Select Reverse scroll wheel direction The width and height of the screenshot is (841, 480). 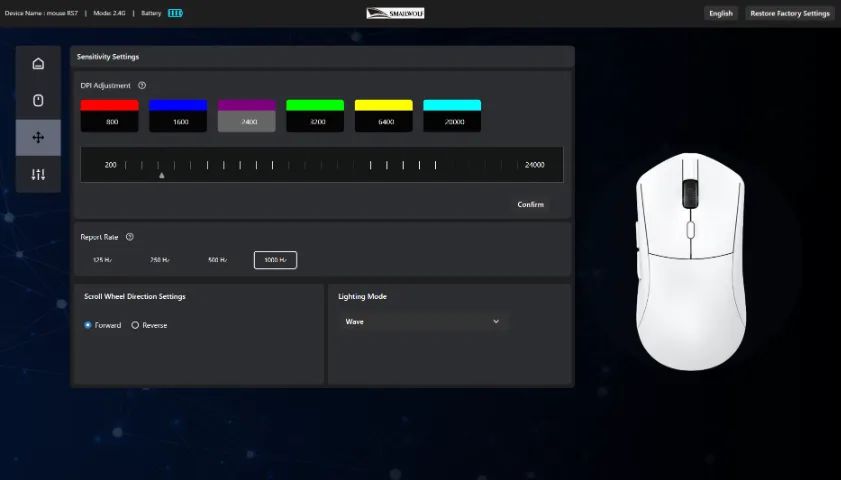(x=149, y=325)
